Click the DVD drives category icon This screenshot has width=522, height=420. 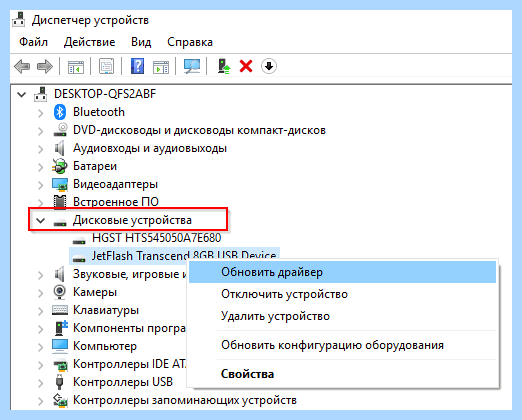60,130
